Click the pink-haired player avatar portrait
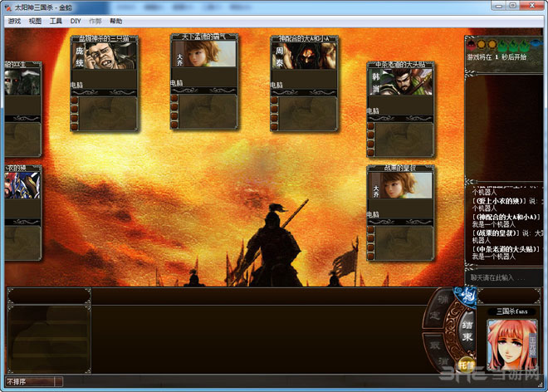Screen dimensions: 548x392 pyautogui.click(x=512, y=344)
